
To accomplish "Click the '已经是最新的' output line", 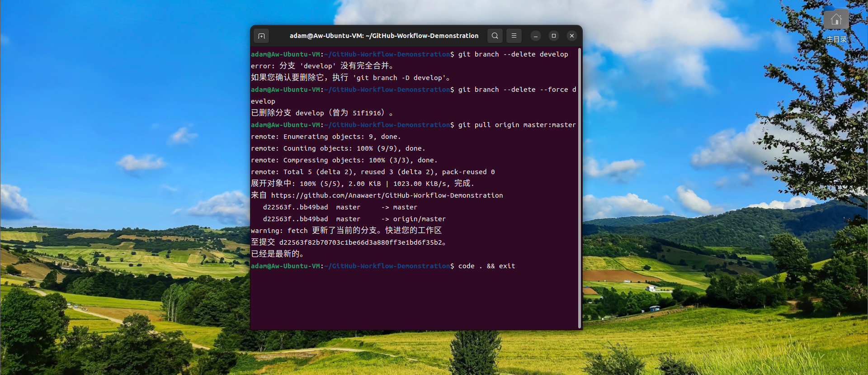I will pos(277,254).
